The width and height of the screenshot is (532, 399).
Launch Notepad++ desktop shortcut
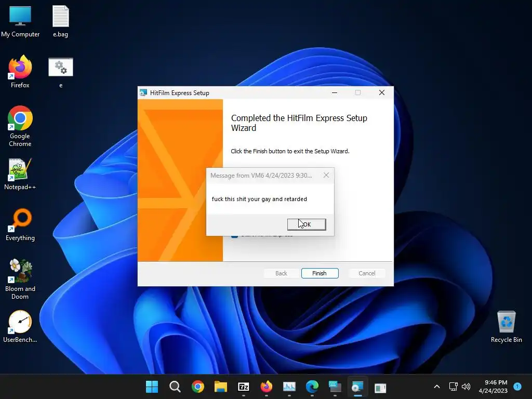[x=20, y=175]
